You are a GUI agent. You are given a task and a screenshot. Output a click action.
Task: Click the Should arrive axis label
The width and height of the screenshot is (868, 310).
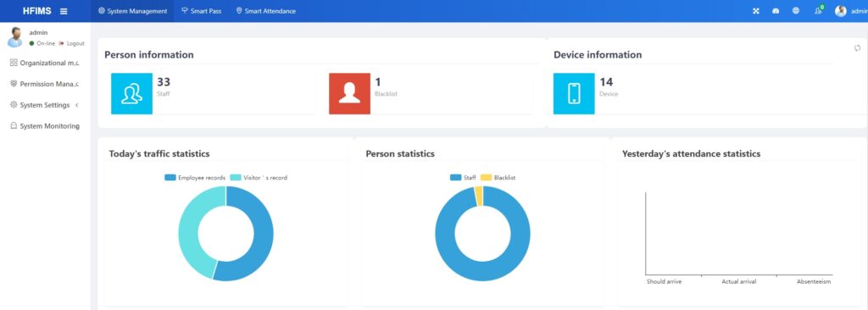664,282
